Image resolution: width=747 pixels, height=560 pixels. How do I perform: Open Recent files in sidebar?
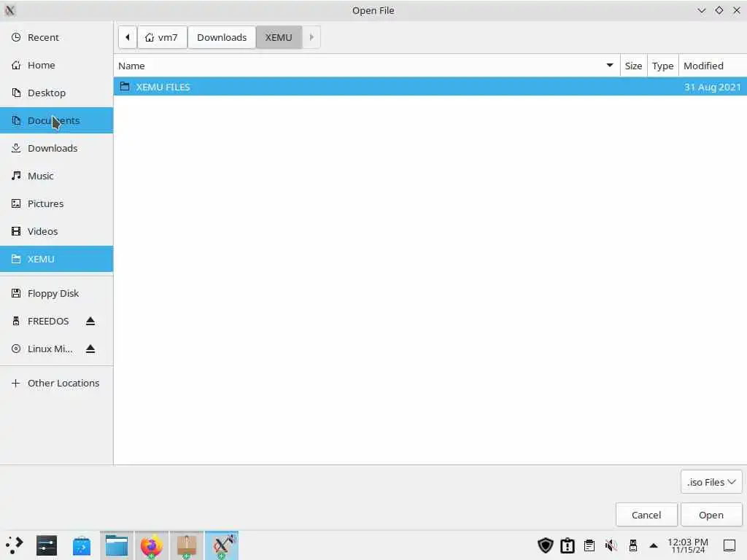pyautogui.click(x=56, y=37)
